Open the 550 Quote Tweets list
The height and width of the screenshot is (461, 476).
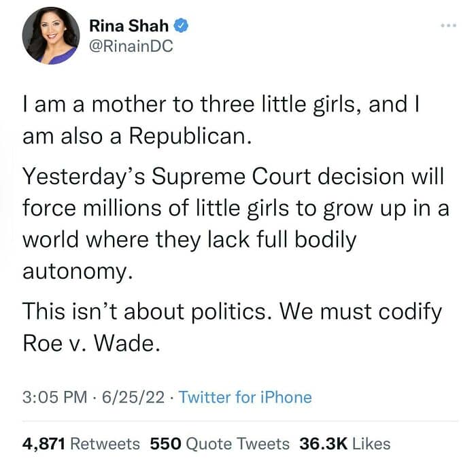pos(221,444)
